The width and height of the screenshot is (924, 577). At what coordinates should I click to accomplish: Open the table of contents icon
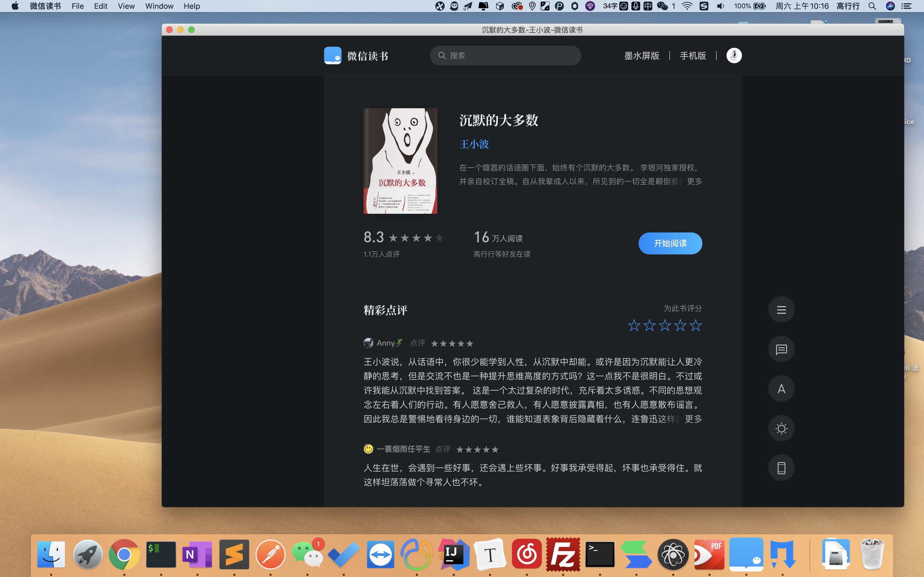(x=781, y=309)
